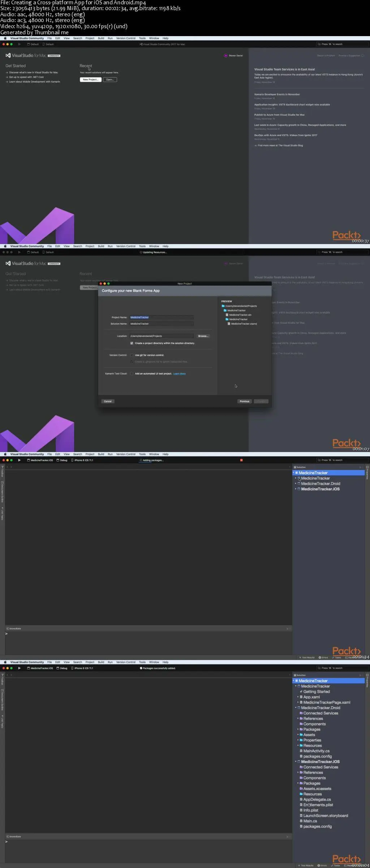
Task: Go back with the Previous button
Action: tap(245, 401)
